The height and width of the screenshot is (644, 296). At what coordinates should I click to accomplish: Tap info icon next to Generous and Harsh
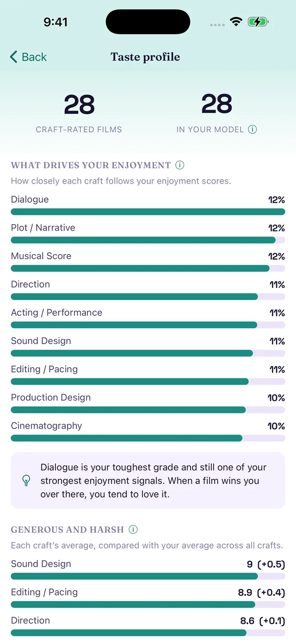pyautogui.click(x=133, y=530)
